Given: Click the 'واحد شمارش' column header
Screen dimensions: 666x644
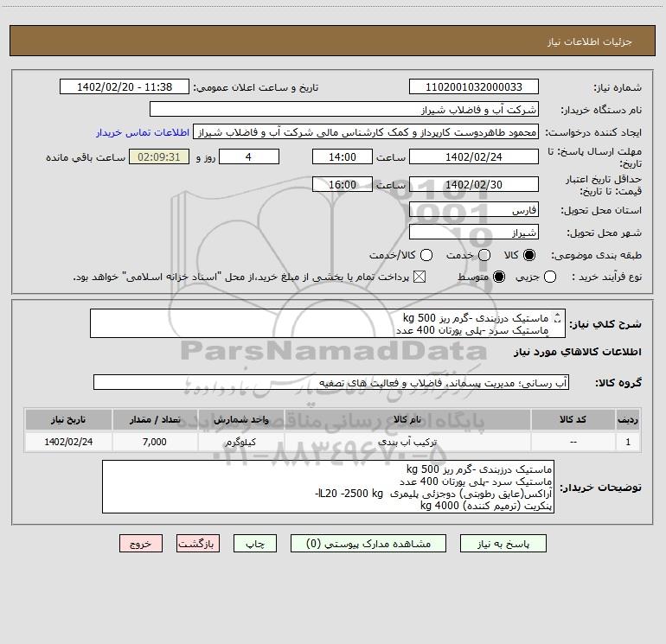Looking at the screenshot, I should (x=240, y=419).
